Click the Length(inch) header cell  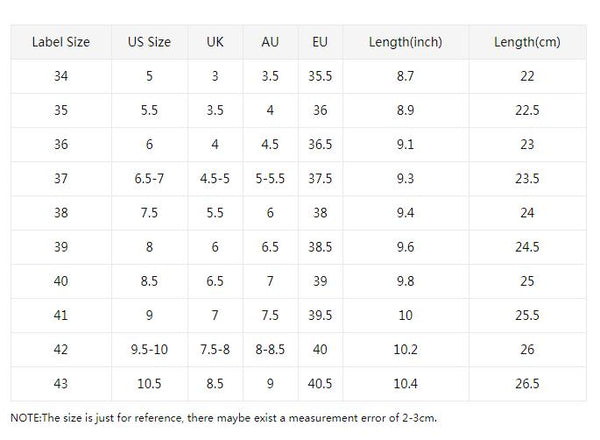tap(406, 42)
